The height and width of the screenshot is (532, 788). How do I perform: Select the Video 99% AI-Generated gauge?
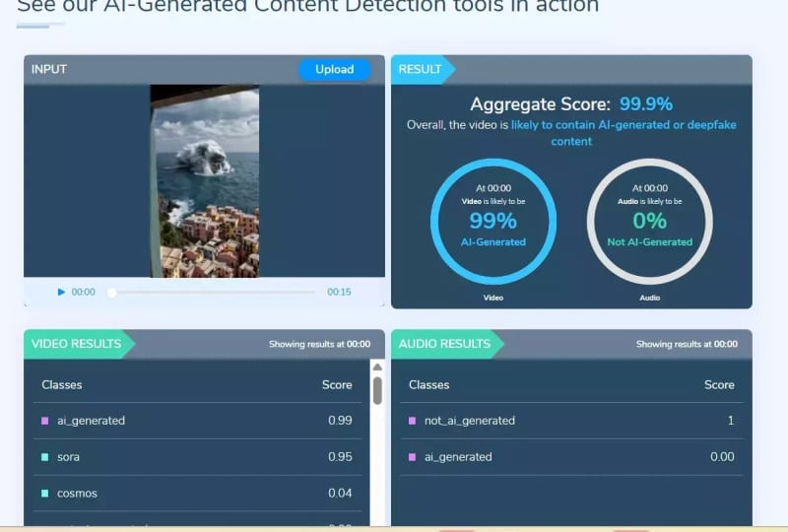pyautogui.click(x=492, y=222)
